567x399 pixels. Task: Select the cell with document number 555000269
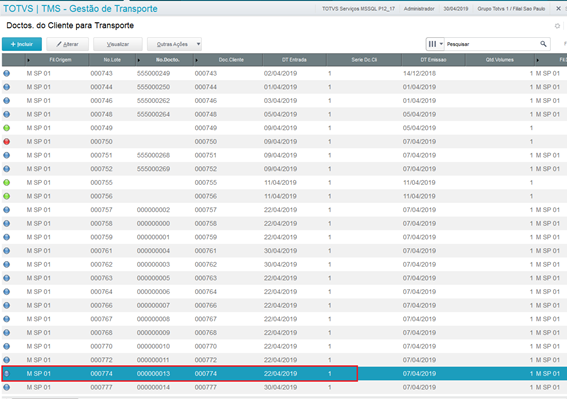(153, 169)
